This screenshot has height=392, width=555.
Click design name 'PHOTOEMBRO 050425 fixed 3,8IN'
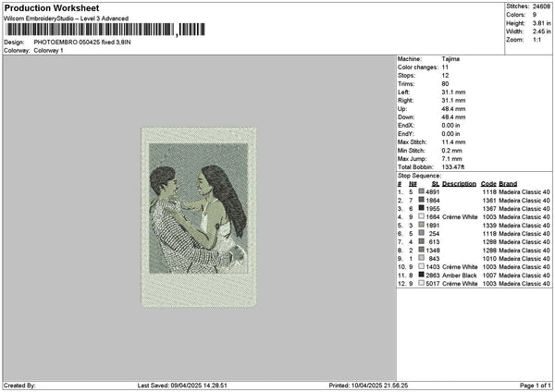click(82, 43)
